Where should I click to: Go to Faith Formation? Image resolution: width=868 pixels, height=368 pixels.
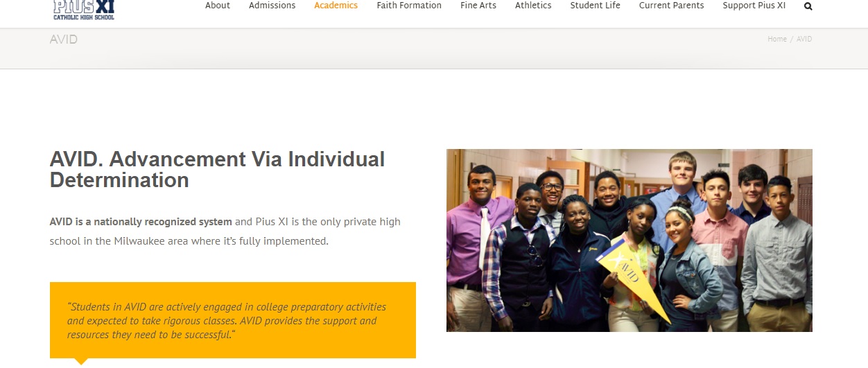[x=409, y=6]
